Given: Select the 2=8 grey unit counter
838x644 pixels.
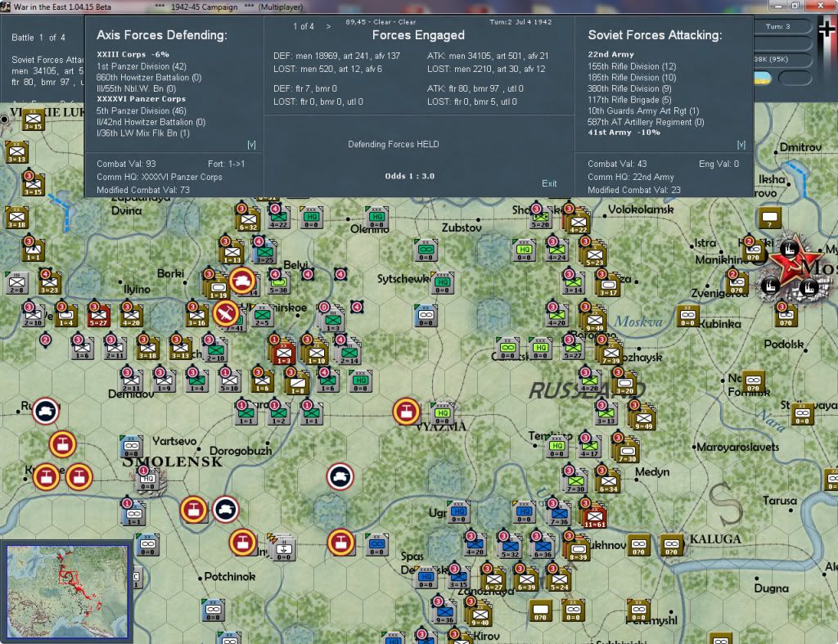Looking at the screenshot, I should coord(16,282).
